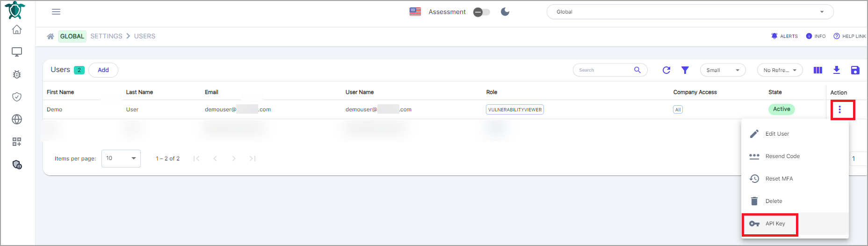Open the filter funnel icon
This screenshot has width=868, height=246.
coord(685,70)
